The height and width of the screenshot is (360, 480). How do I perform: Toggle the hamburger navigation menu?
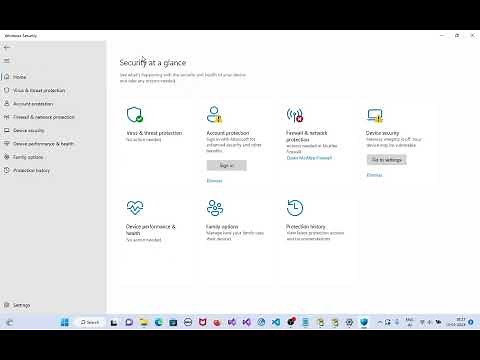pos(7,61)
